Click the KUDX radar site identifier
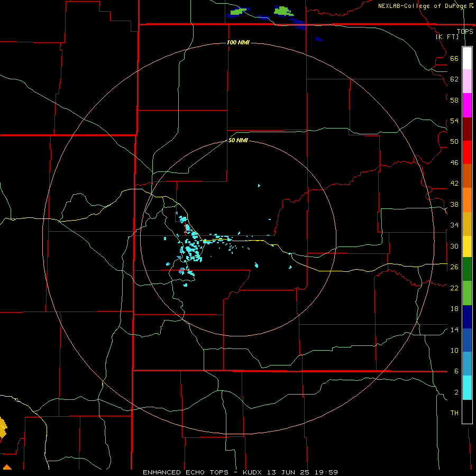Screen dimensions: 476x476 [x=252, y=472]
